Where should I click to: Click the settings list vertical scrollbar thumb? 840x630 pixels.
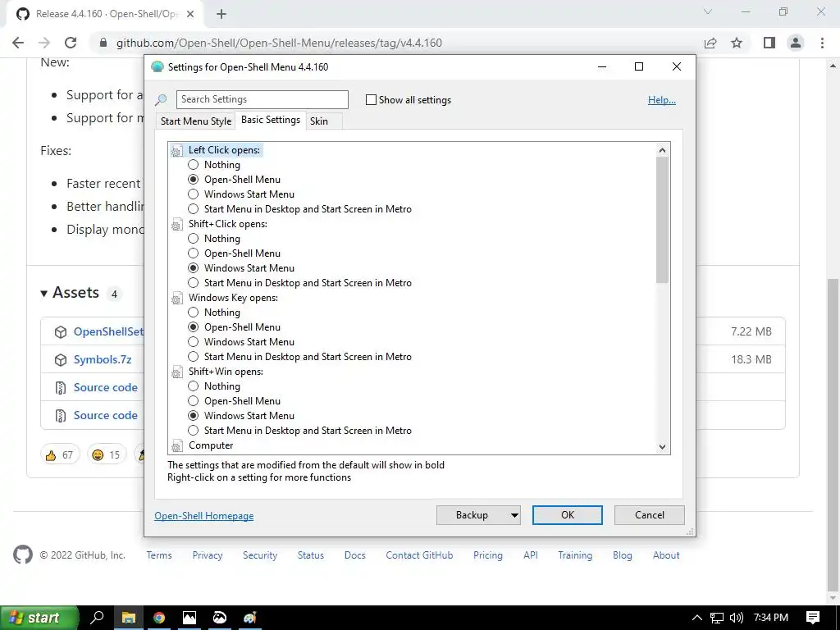tap(663, 220)
